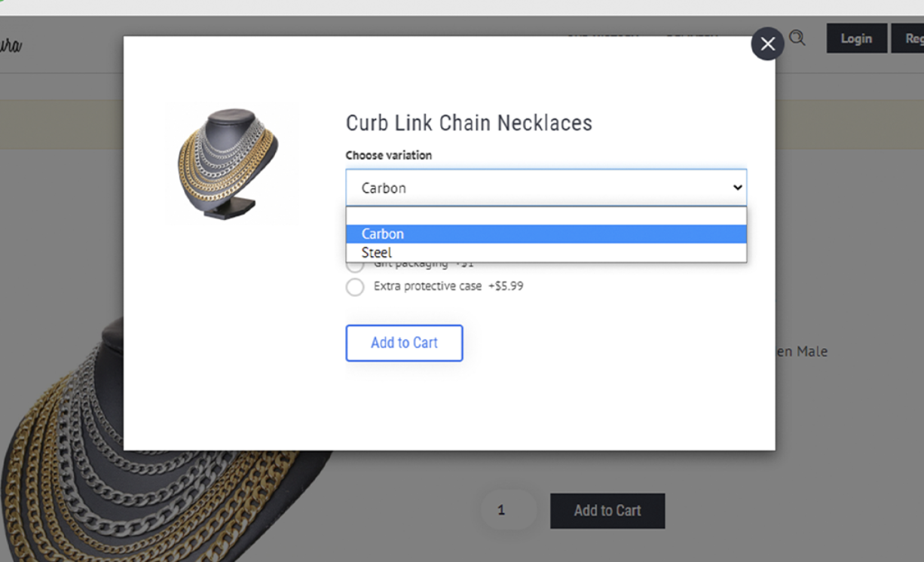Screen dimensions: 924x562
Task: Click the partially visible site logo
Action: click(x=11, y=45)
